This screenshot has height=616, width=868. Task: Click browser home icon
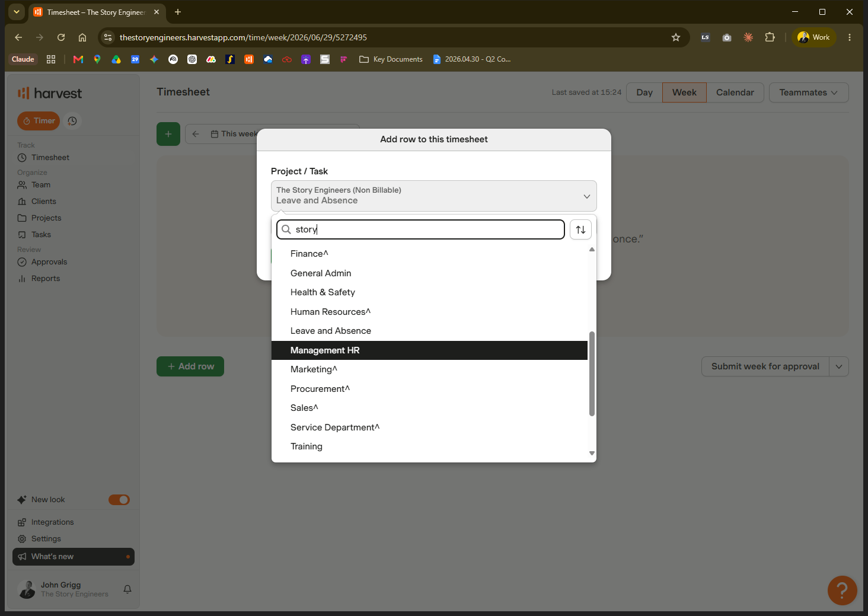click(82, 37)
